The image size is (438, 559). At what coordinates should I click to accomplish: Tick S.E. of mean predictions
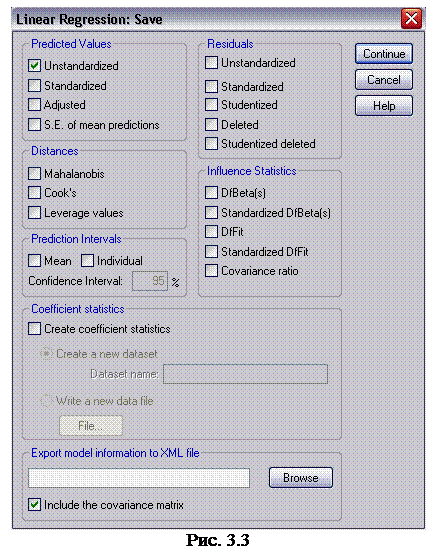click(x=35, y=125)
